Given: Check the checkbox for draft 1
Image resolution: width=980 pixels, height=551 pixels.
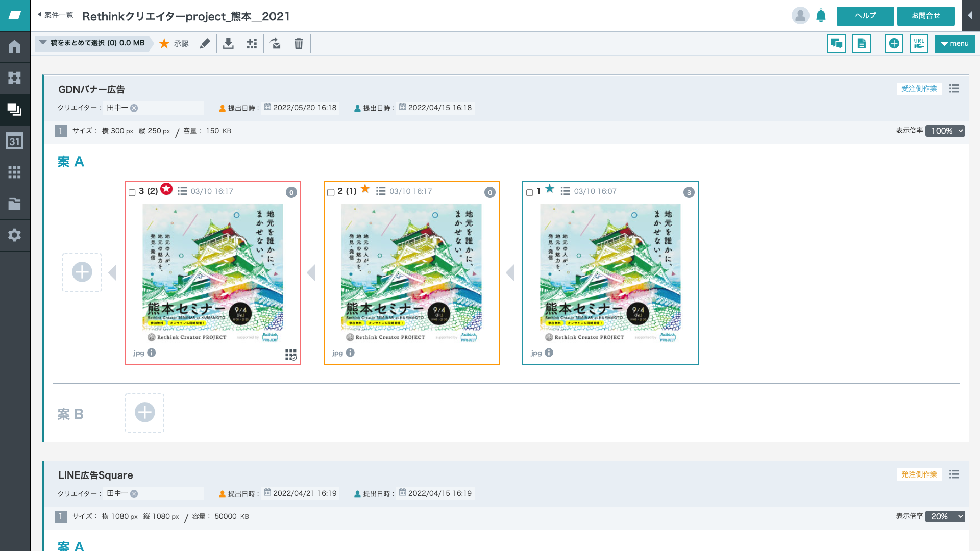Looking at the screenshot, I should point(530,192).
